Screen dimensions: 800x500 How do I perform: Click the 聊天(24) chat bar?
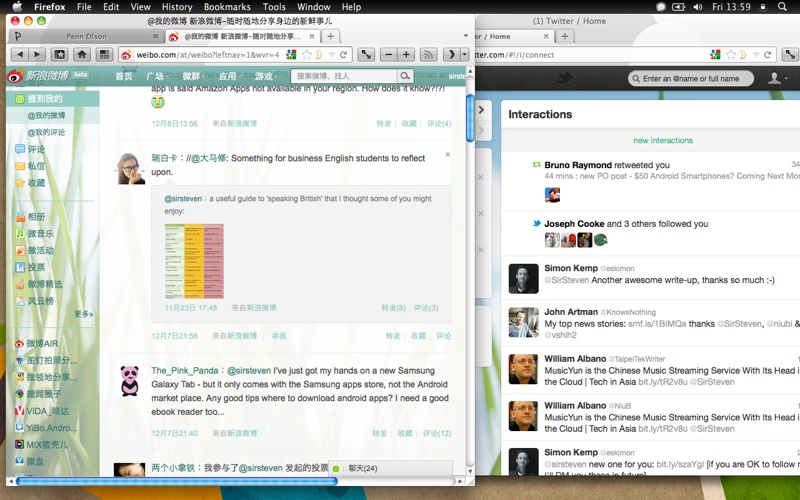391,468
